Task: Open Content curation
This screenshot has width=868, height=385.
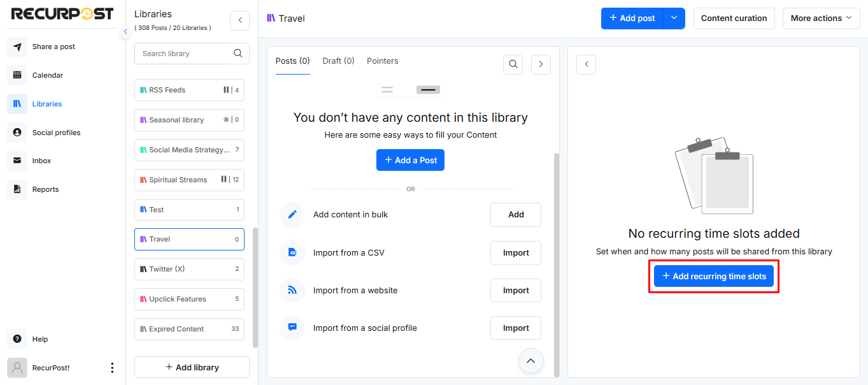Action: coord(734,18)
